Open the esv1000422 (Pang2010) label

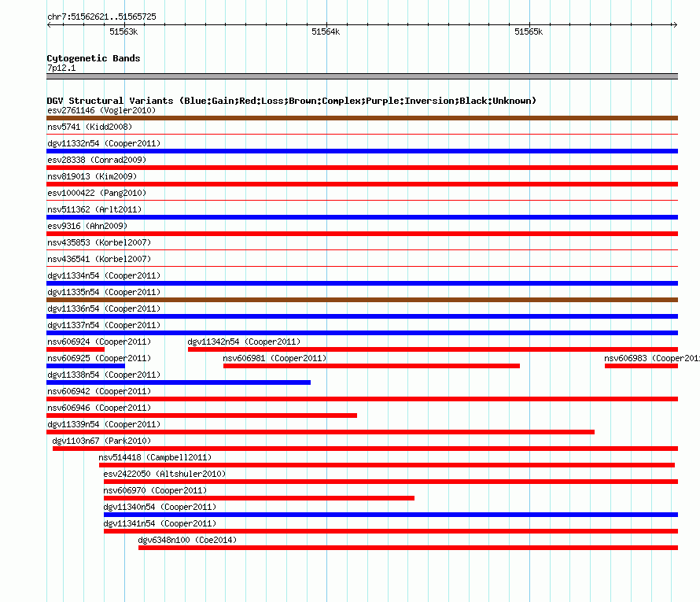(97, 193)
